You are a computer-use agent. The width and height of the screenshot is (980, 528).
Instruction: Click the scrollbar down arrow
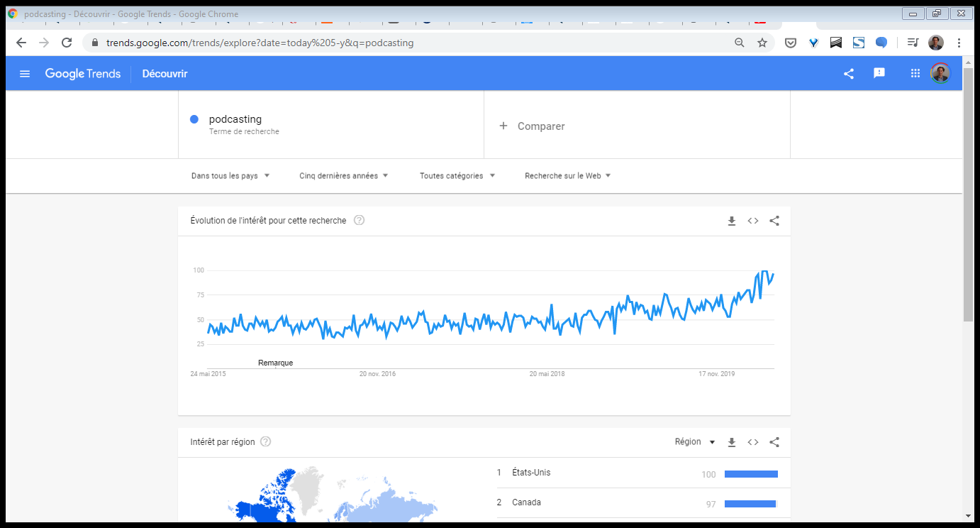(x=969, y=515)
